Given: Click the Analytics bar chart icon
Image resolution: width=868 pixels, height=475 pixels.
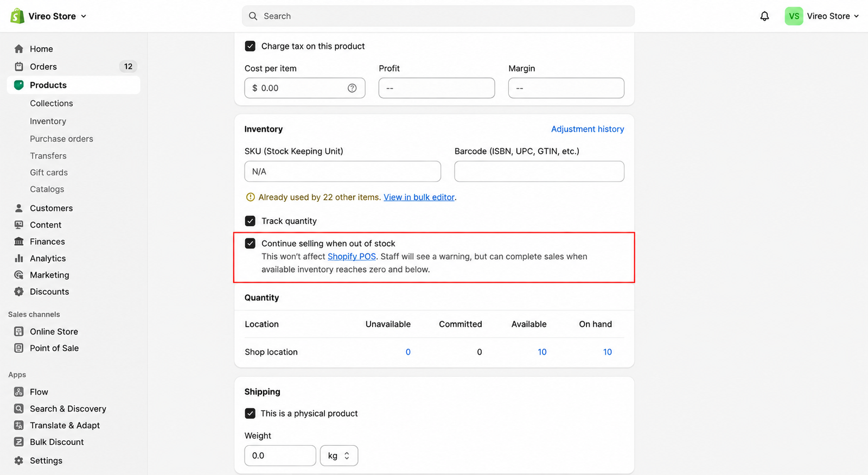Looking at the screenshot, I should click(x=19, y=258).
